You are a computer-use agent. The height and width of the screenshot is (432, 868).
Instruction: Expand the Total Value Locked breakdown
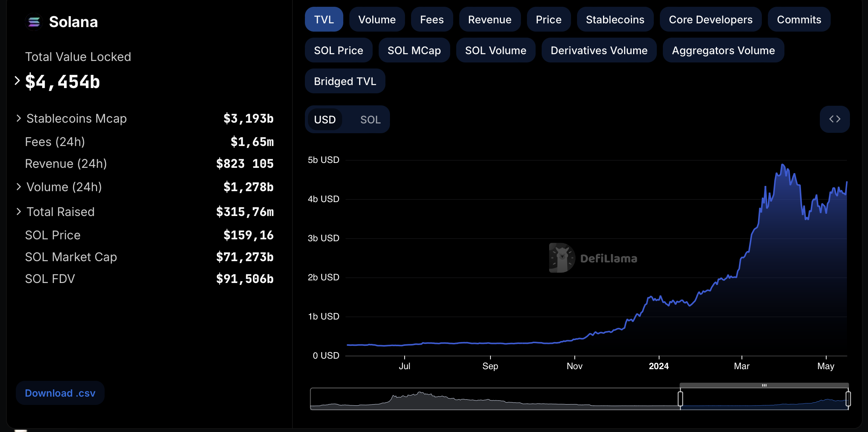tap(17, 81)
